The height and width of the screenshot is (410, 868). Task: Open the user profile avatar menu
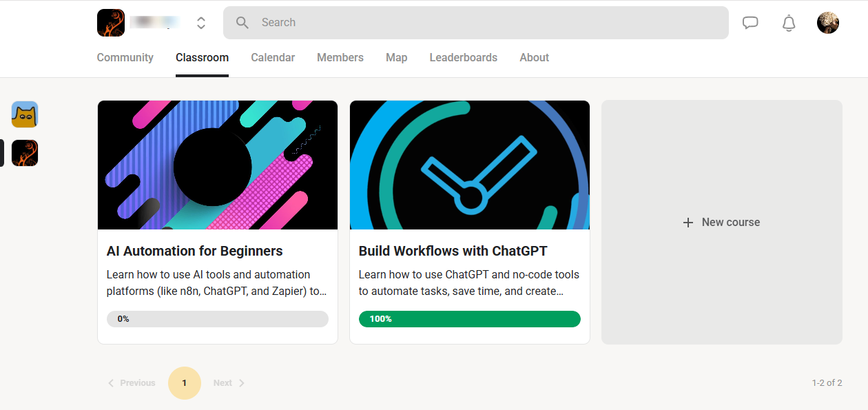click(x=828, y=23)
